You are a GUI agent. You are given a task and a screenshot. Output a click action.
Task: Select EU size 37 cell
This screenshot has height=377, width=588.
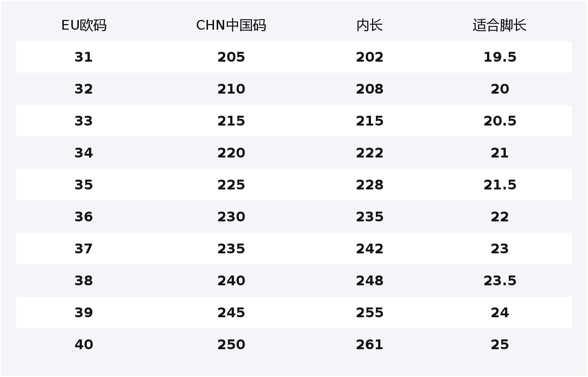84,249
